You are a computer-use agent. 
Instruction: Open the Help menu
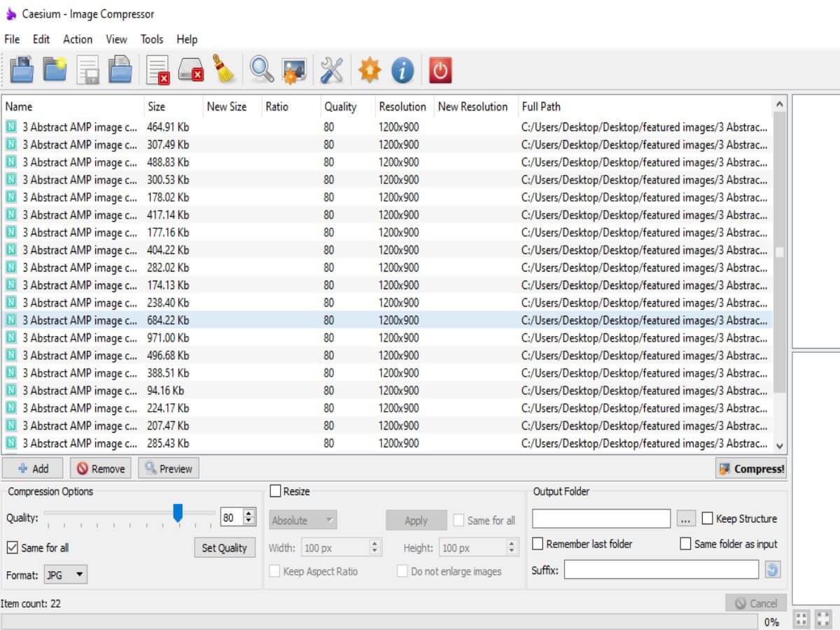[187, 39]
